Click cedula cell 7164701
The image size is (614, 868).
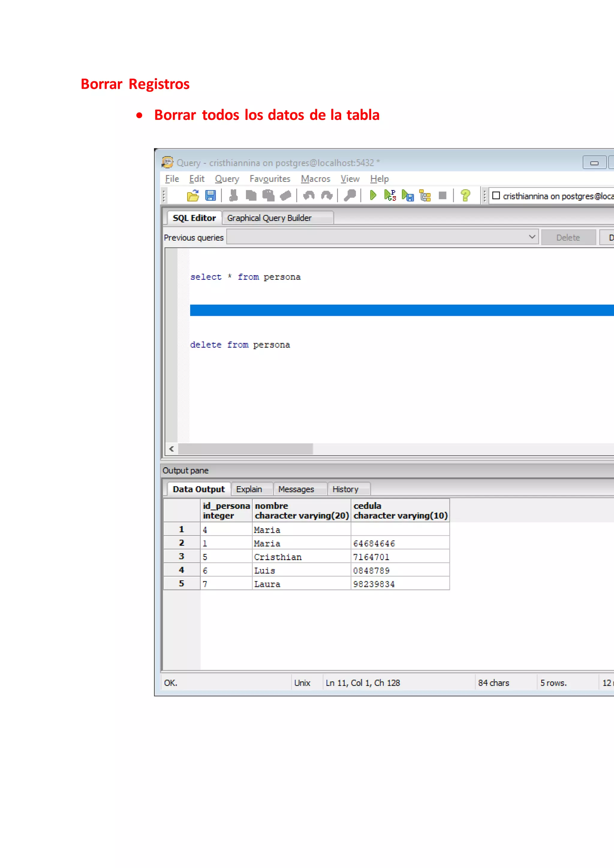click(x=400, y=557)
